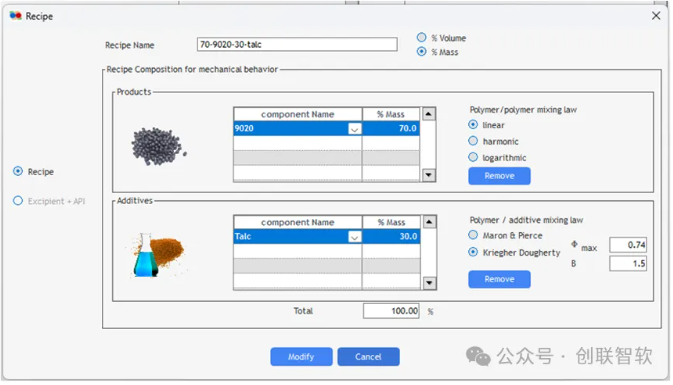Click the Cancel button
Screen dimensions: 673x385
pos(368,357)
